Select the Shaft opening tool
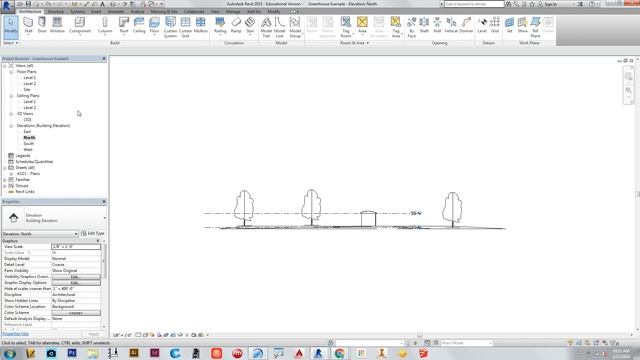Image resolution: width=640 pixels, height=360 pixels. pyautogui.click(x=424, y=25)
